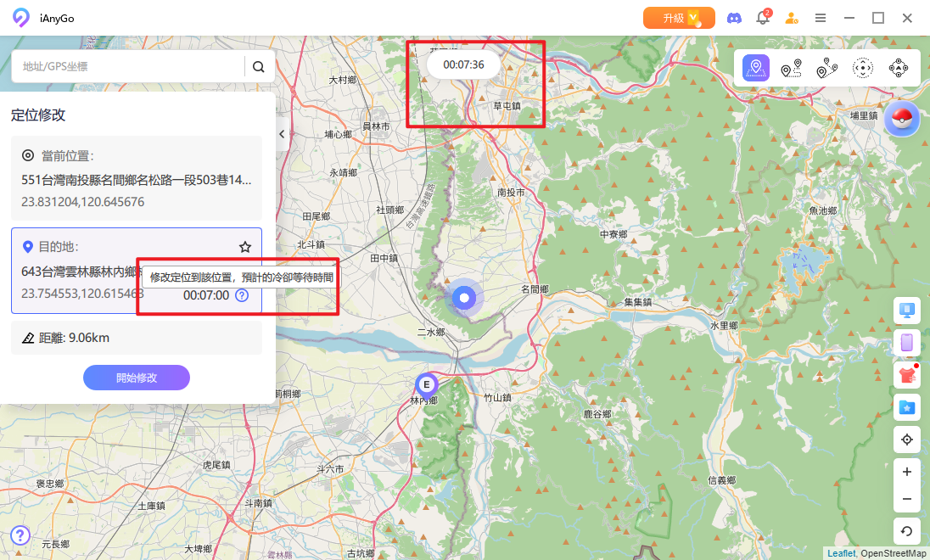Click the 00:07:00 cooldown time

pyautogui.click(x=206, y=294)
